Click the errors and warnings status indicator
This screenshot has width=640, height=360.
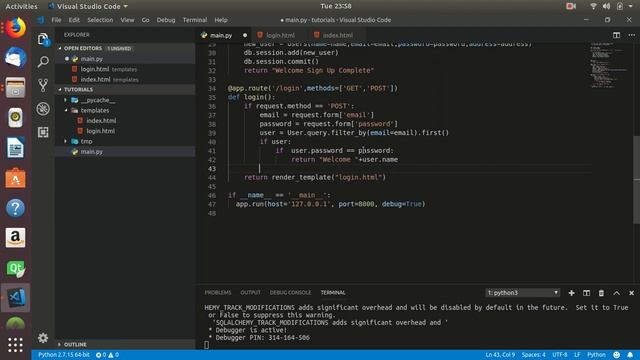107,355
